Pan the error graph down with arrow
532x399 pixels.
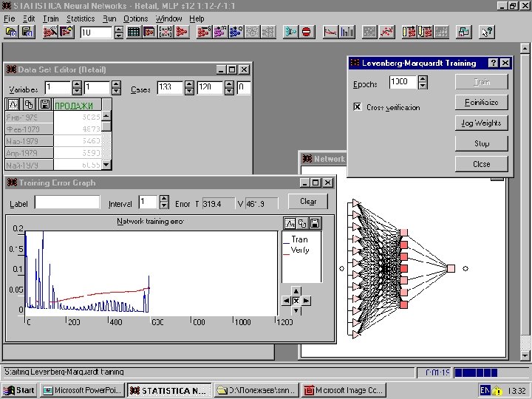(296, 310)
